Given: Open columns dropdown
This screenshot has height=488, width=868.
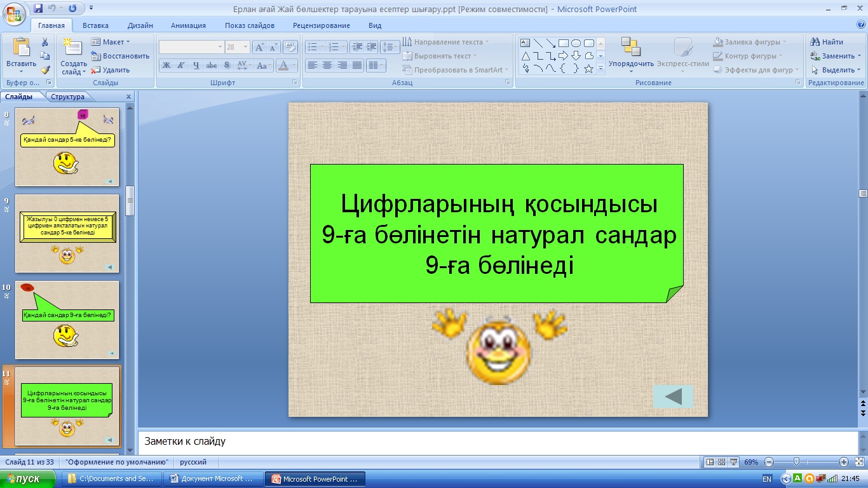Looking at the screenshot, I should tap(376, 65).
